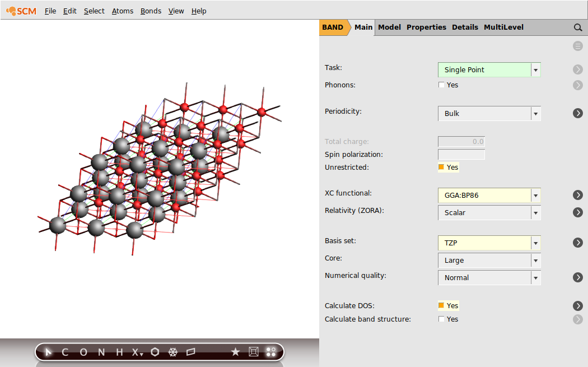Screen dimensions: 588x367
Task: Click the star pre-optimize icon
Action: (235, 352)
